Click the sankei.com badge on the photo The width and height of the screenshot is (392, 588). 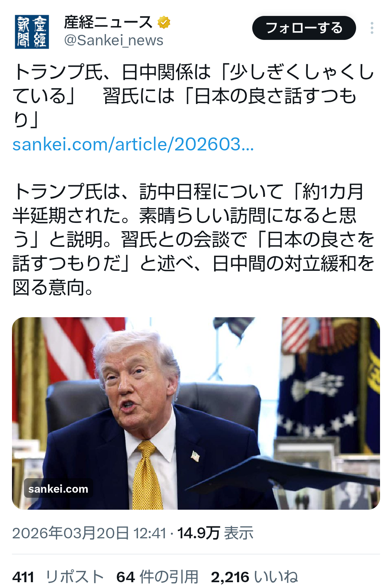58,489
